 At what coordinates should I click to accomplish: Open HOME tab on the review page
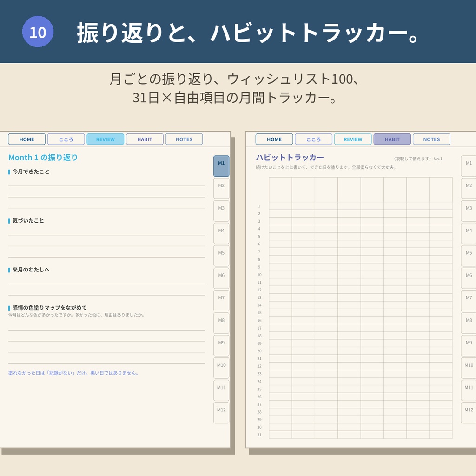coord(26,139)
